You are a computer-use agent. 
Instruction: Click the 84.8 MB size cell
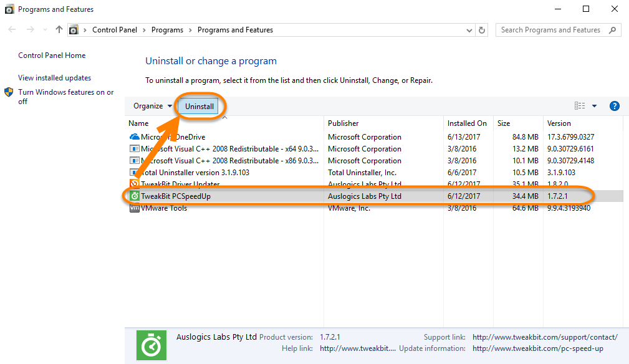pos(525,137)
